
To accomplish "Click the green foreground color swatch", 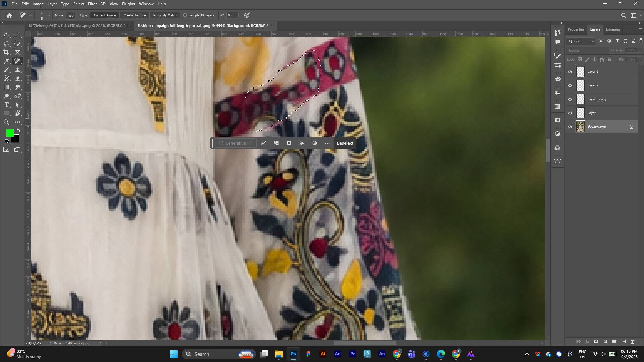I will (x=10, y=133).
